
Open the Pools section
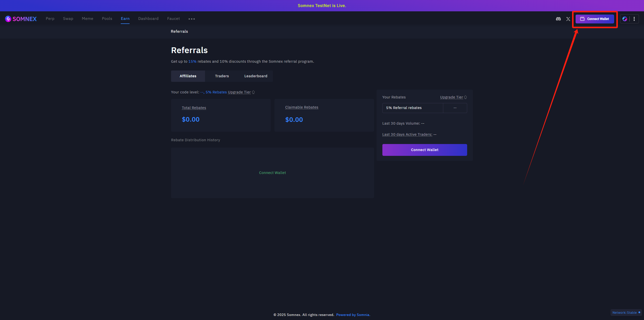[x=107, y=19]
